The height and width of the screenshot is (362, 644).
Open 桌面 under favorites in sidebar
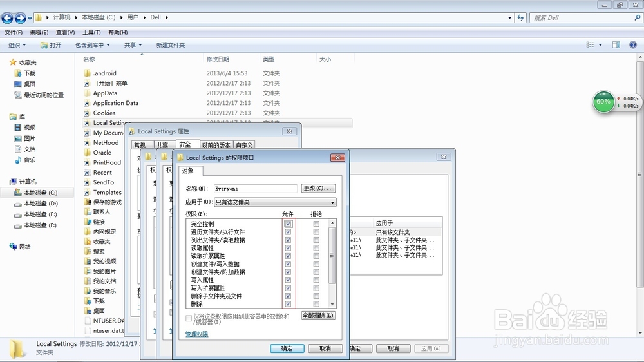pyautogui.click(x=25, y=84)
